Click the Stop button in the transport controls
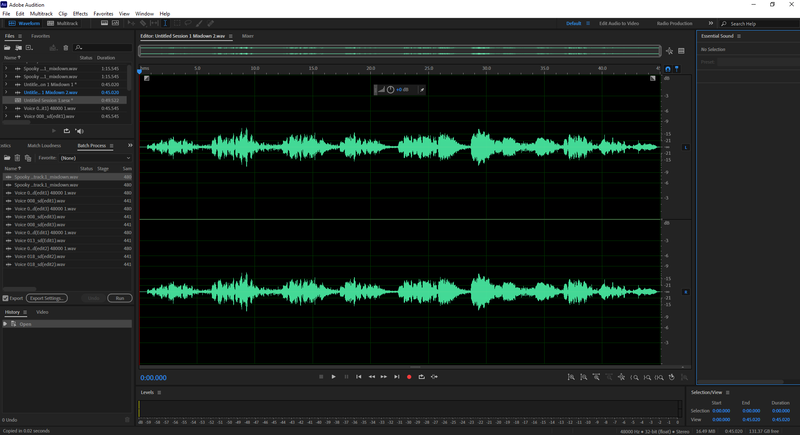 point(321,377)
